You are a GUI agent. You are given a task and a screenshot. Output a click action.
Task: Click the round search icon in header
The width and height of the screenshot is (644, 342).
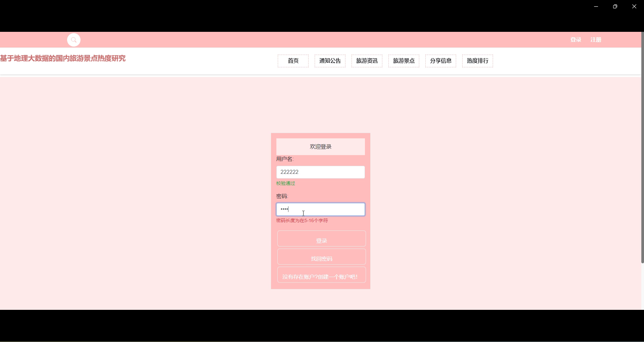point(74,40)
